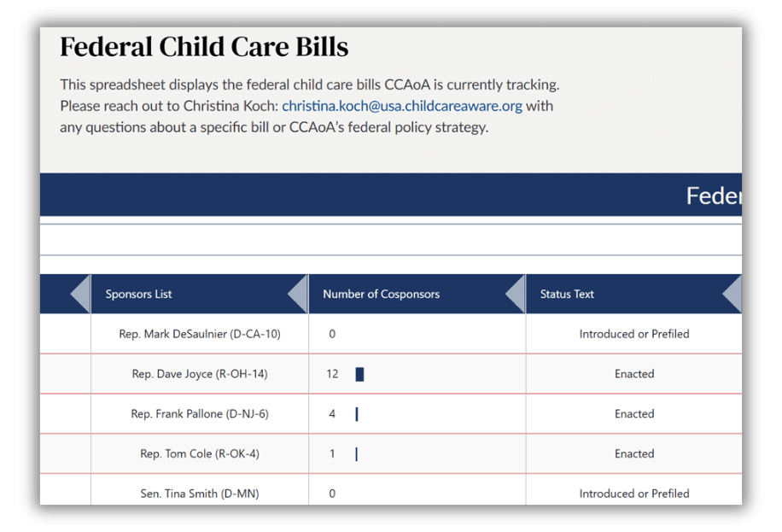Sort by the Sponsors List column header

[139, 295]
